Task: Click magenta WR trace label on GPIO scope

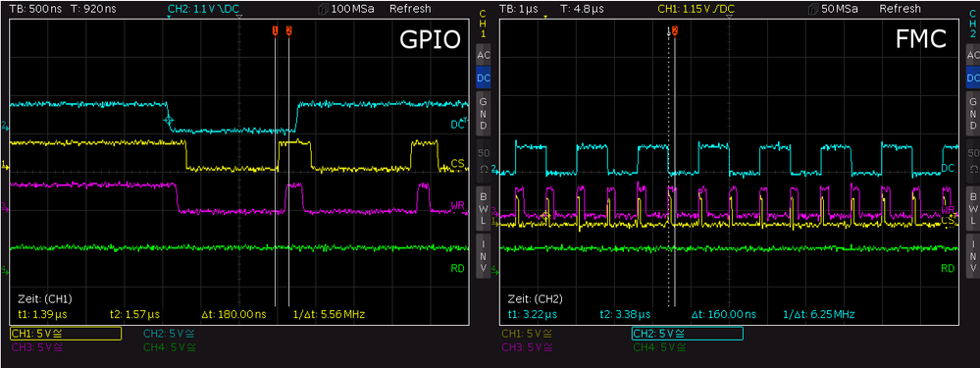Action: click(x=457, y=205)
